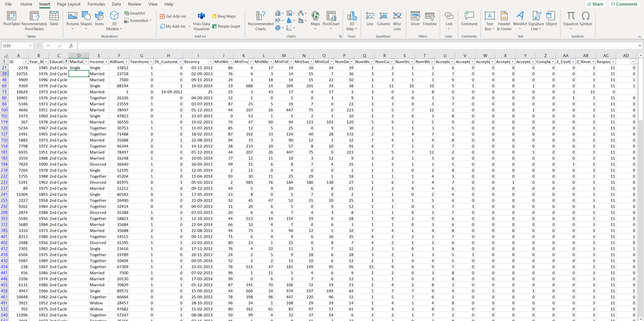
Task: Open the Shapes gallery
Action: [86, 21]
